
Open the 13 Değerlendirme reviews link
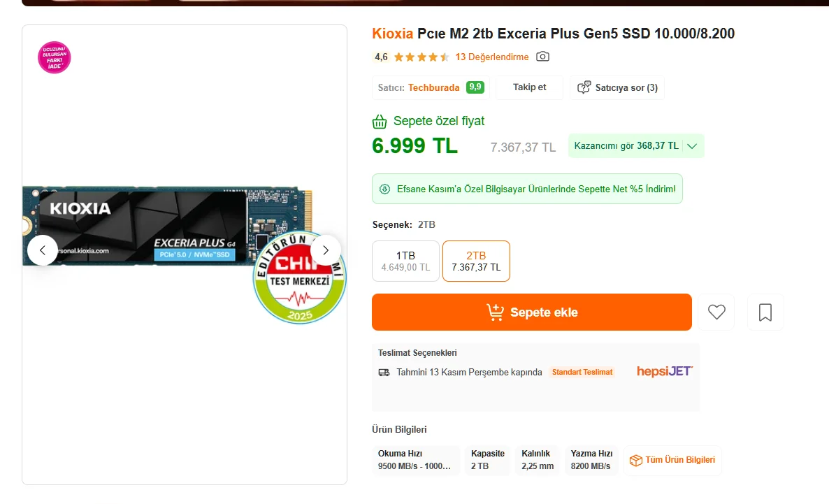(x=491, y=57)
